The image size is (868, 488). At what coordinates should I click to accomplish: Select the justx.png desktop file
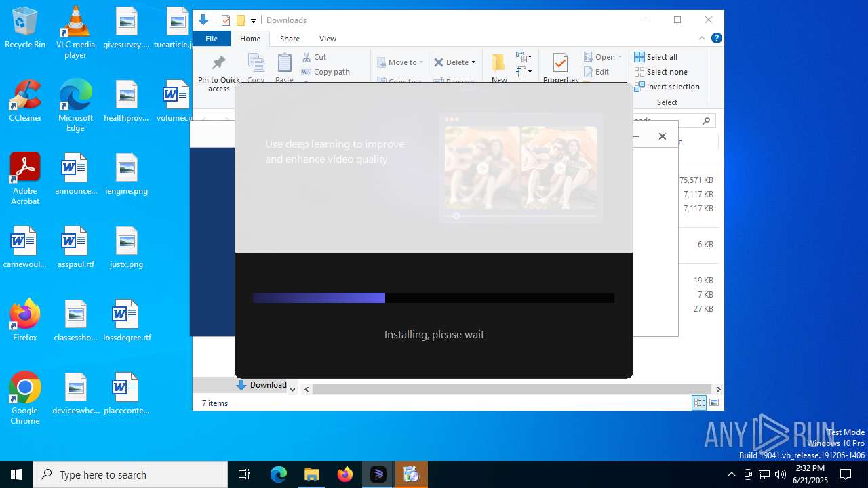(x=127, y=247)
